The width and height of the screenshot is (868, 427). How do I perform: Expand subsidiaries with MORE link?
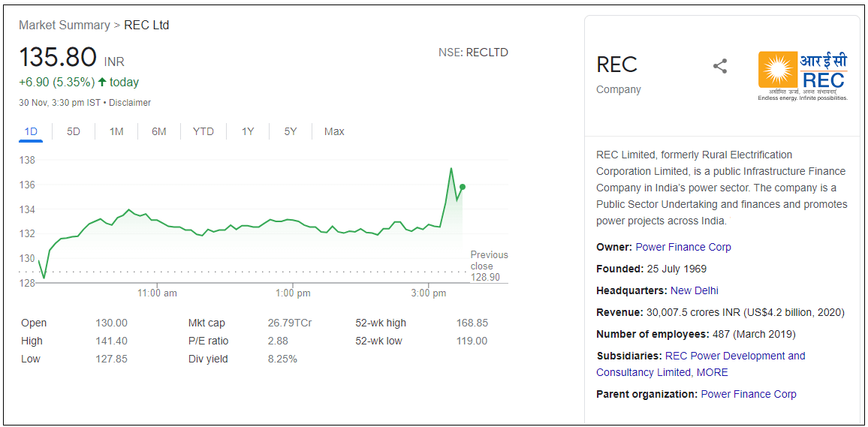[713, 372]
